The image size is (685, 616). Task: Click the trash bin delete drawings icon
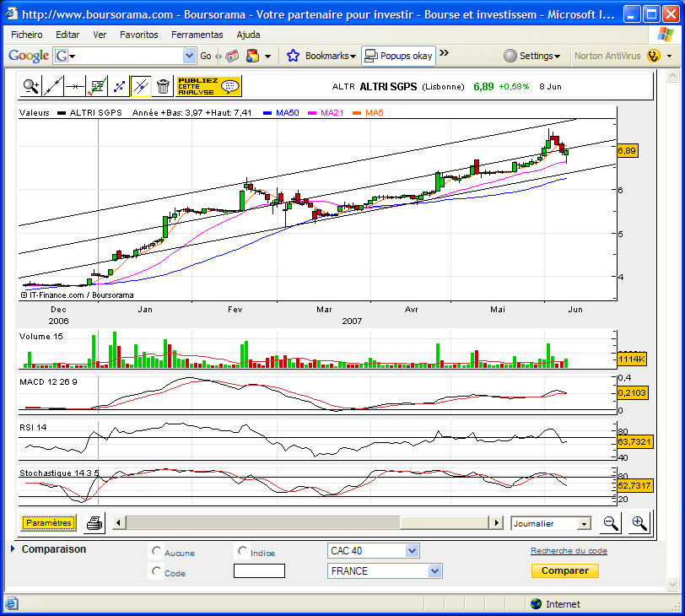tap(163, 86)
